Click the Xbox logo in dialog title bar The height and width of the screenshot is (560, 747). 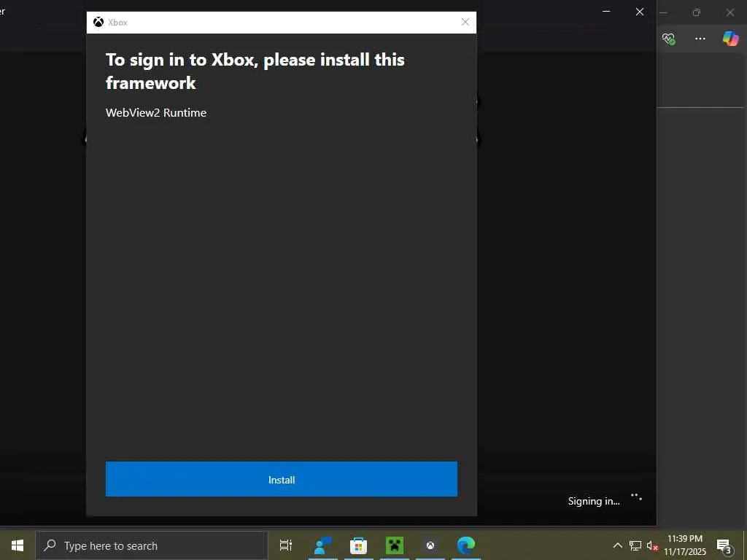coord(98,22)
